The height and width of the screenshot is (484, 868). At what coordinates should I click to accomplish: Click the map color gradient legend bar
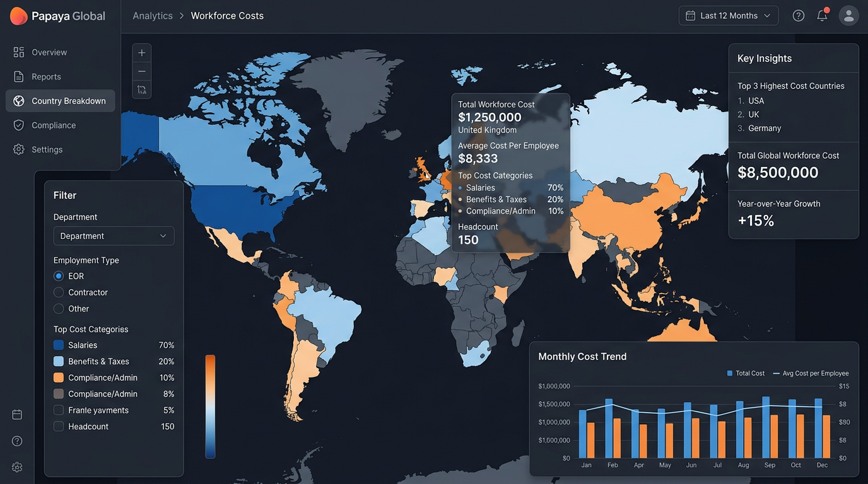coord(210,406)
